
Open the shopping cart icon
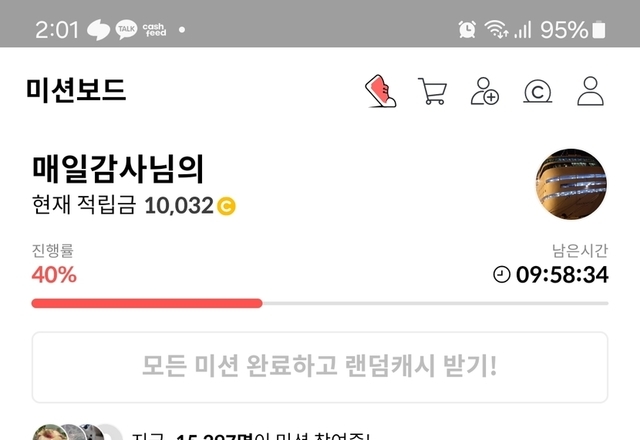pos(433,91)
